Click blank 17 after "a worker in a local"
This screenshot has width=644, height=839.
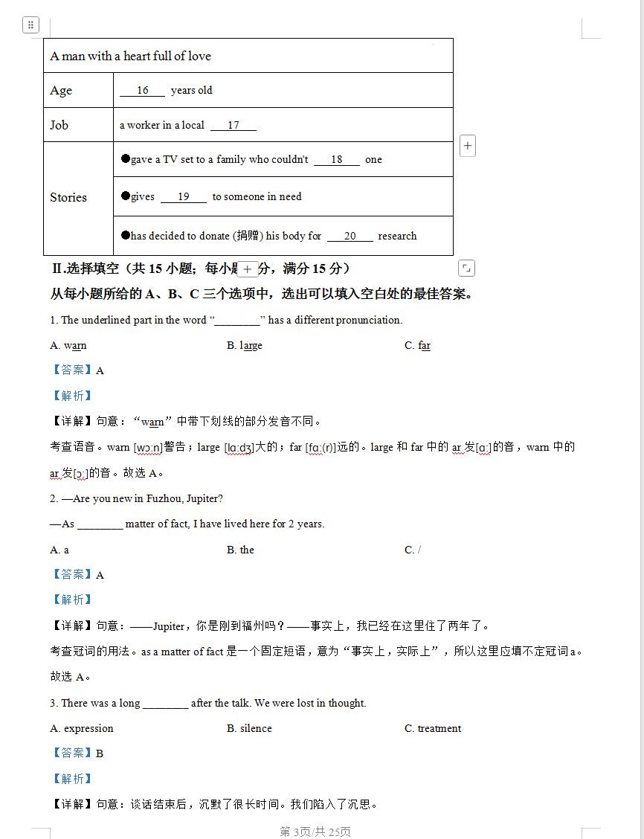coord(234,125)
